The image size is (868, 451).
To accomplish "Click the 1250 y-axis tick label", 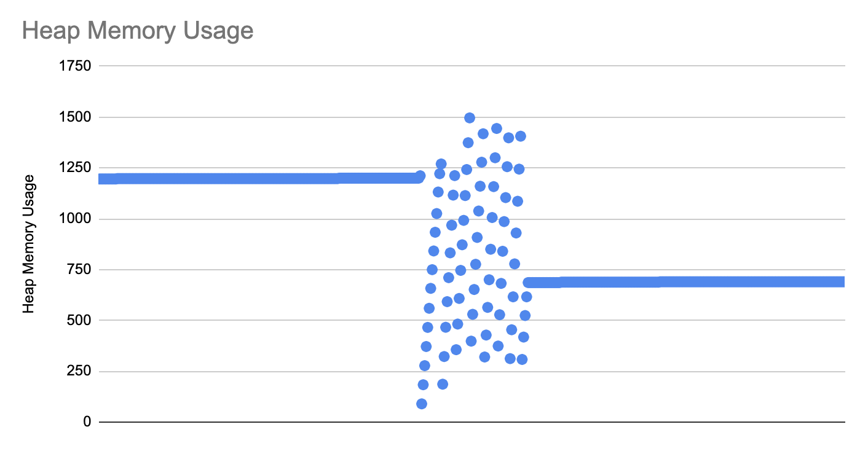I will point(76,168).
